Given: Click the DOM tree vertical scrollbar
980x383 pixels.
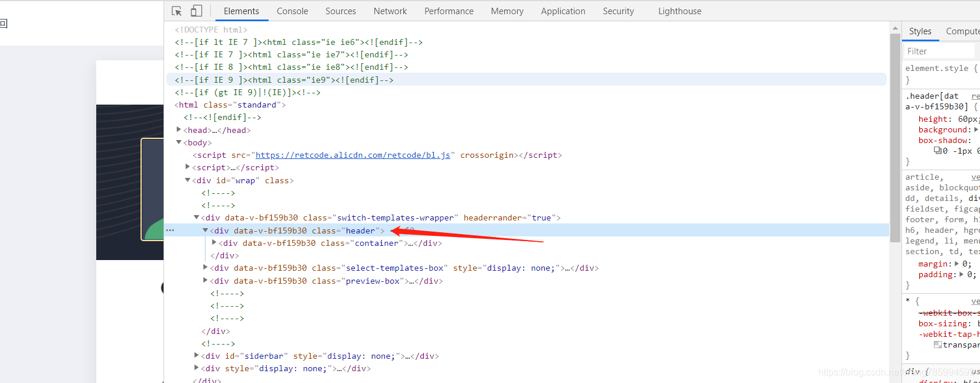Looking at the screenshot, I should pyautogui.click(x=895, y=138).
